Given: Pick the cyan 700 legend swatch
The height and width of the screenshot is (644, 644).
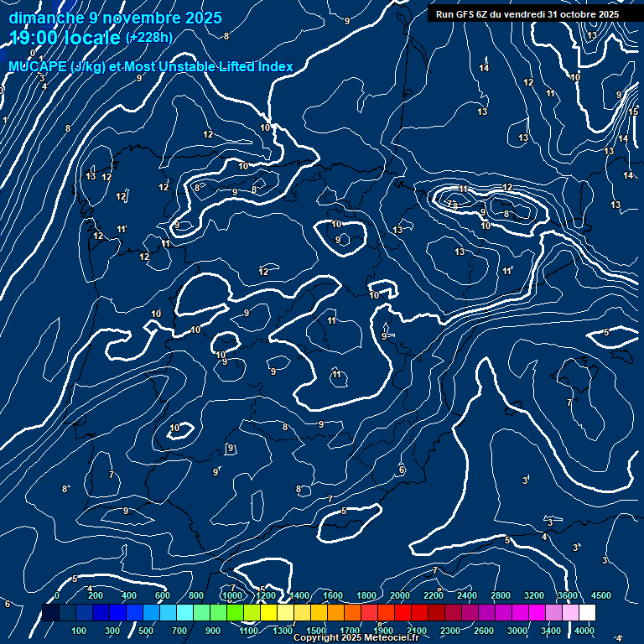Looking at the screenshot, I should (184, 613).
